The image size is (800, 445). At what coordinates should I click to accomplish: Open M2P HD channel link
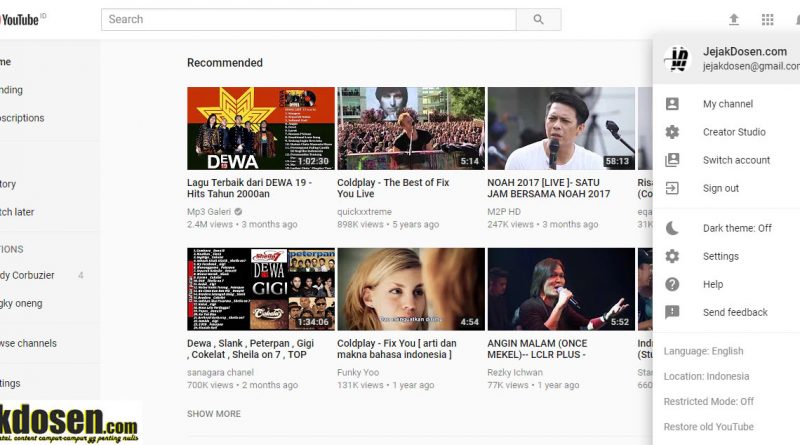click(x=504, y=211)
